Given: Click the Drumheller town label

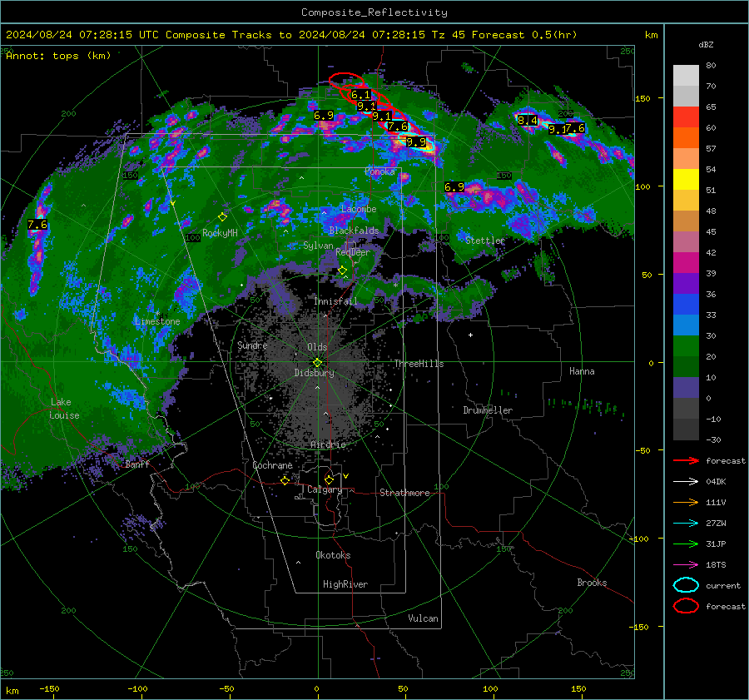Looking at the screenshot, I should 488,410.
